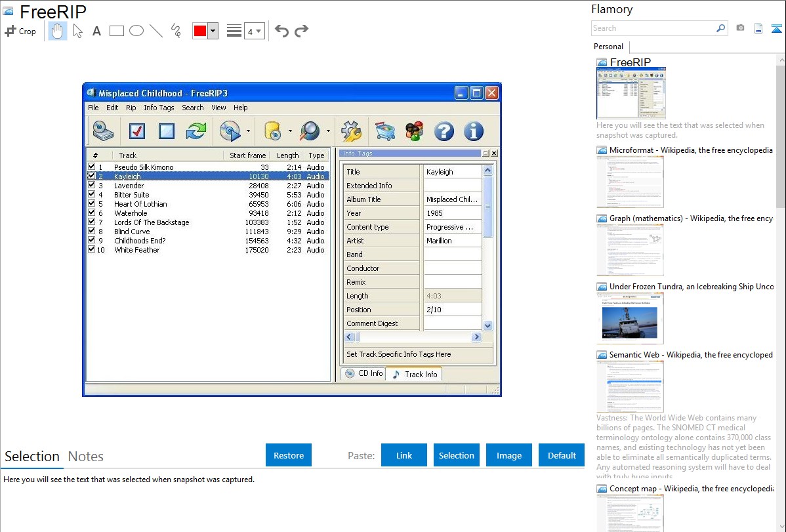This screenshot has width=786, height=532.
Task: Click the shopping cart icon
Action: [x=385, y=131]
